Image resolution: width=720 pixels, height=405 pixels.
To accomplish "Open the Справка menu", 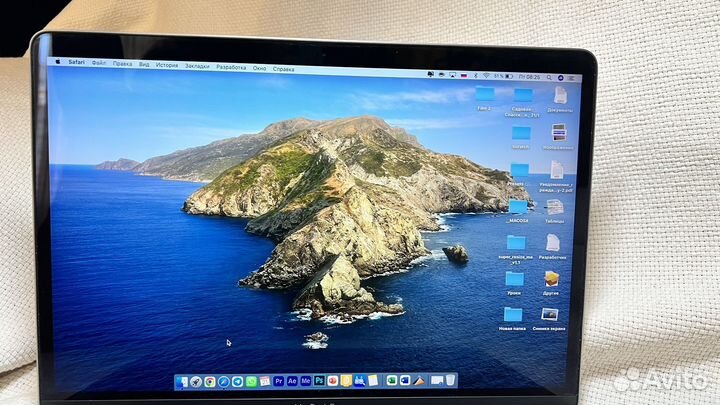I will click(283, 69).
